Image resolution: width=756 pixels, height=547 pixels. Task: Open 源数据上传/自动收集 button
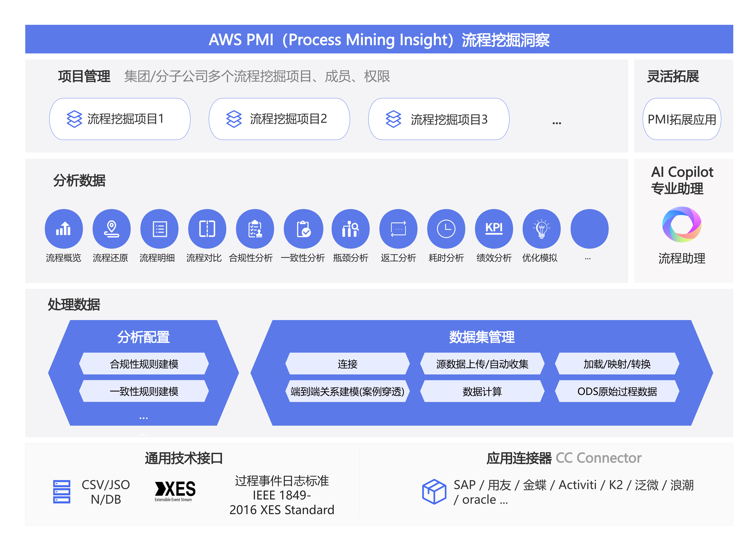482,364
